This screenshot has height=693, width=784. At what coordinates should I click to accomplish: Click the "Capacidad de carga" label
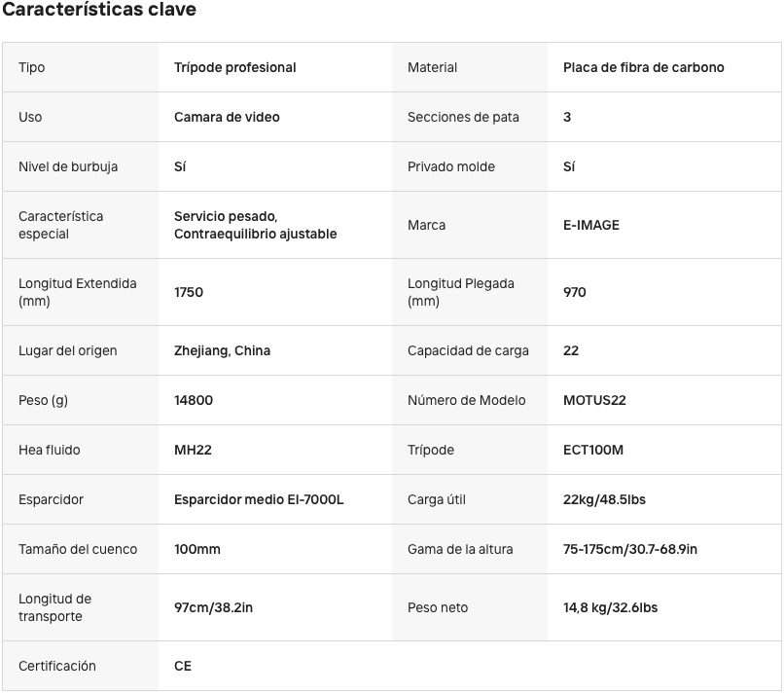point(468,350)
